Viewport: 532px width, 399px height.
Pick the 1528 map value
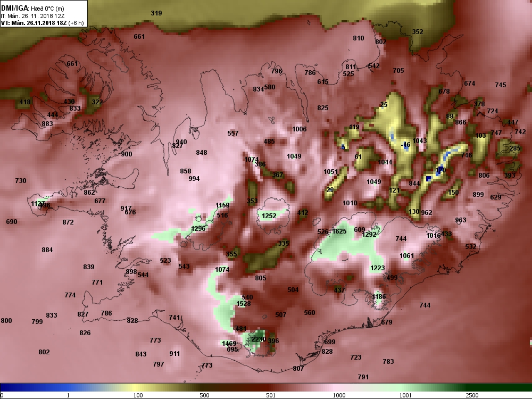[244, 304]
